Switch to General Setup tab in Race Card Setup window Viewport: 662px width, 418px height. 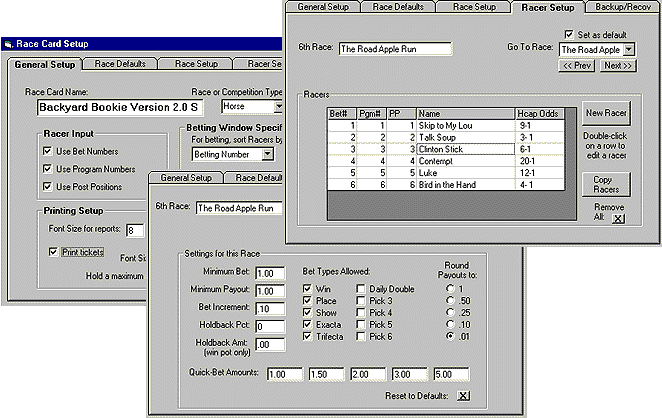44,65
